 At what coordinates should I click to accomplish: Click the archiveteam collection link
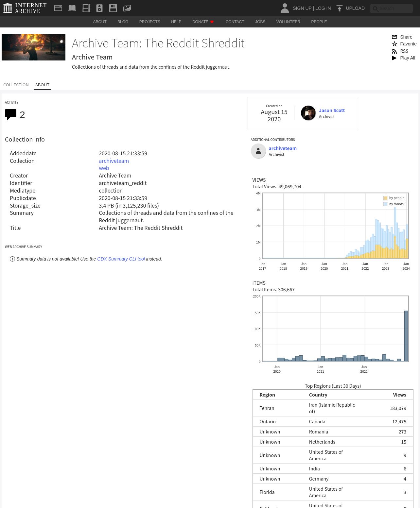click(x=114, y=161)
